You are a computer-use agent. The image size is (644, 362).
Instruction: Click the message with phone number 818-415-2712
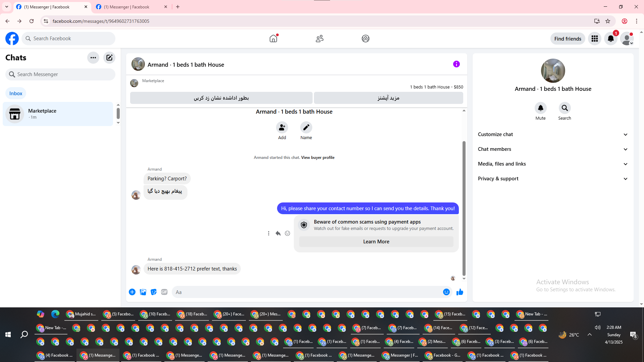pos(192,269)
